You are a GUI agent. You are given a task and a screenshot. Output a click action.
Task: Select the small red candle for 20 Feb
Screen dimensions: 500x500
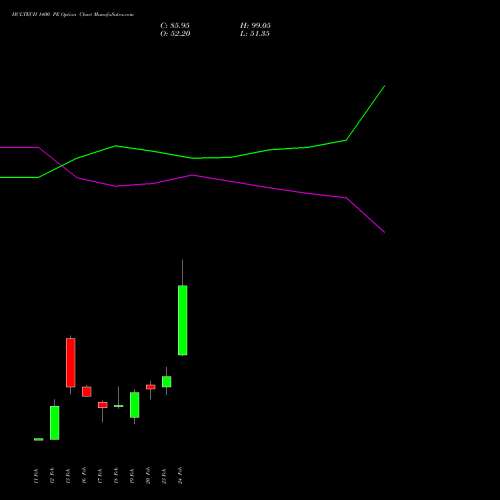coord(151,387)
